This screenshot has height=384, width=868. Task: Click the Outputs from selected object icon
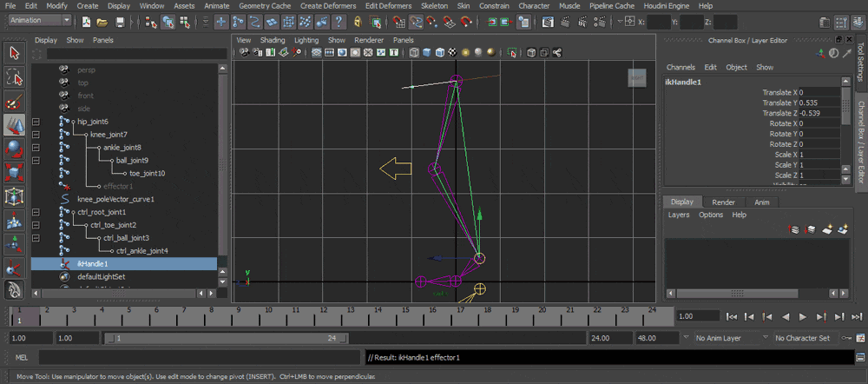tap(505, 23)
